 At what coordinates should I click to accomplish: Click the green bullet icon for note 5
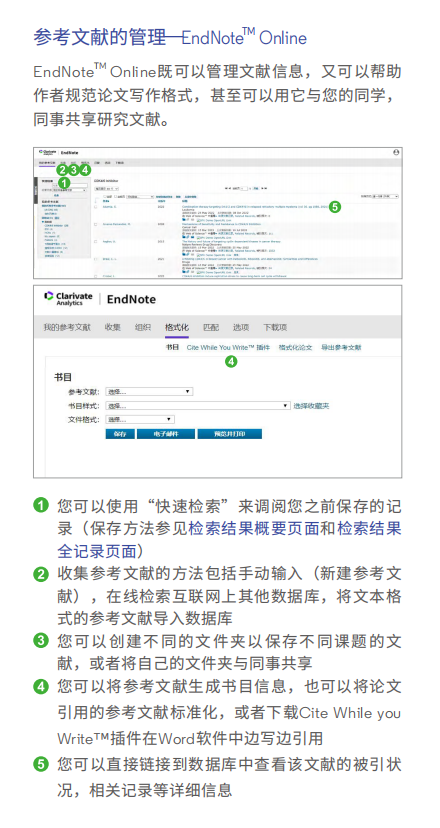click(x=41, y=764)
